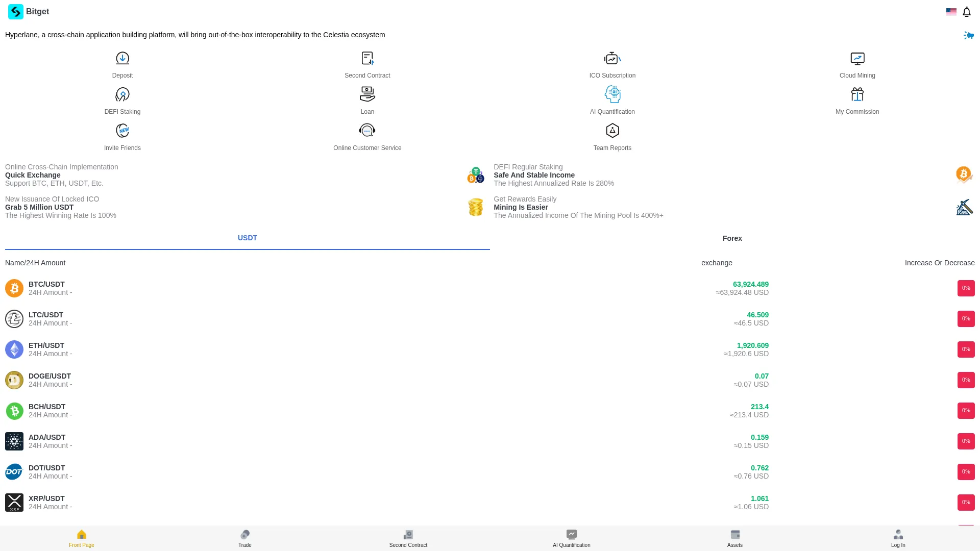The image size is (980, 551).
Task: Open AI Quantification in bottom navigation
Action: point(572,538)
